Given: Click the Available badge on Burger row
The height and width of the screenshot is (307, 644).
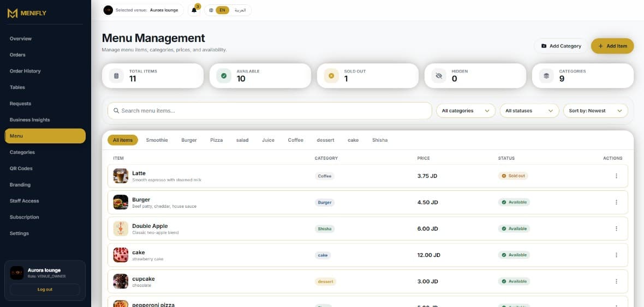Looking at the screenshot, I should (514, 202).
